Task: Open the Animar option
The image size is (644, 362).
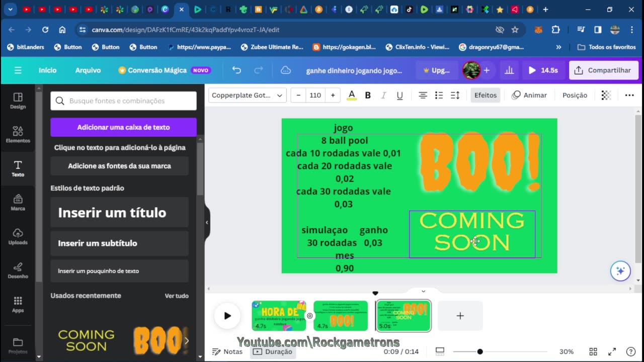Action: pos(529,95)
